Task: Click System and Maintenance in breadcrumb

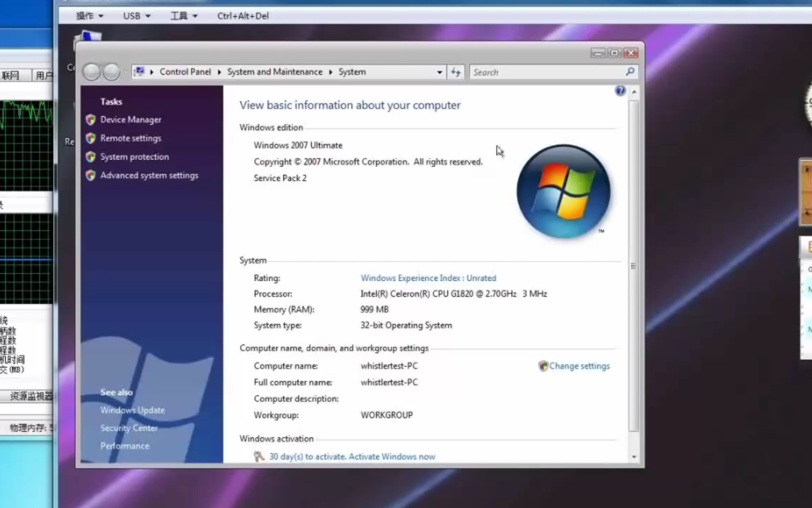Action: (275, 71)
